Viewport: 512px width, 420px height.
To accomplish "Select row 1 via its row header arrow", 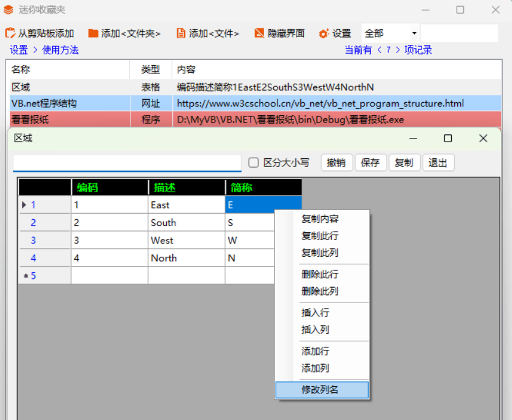I will point(25,205).
